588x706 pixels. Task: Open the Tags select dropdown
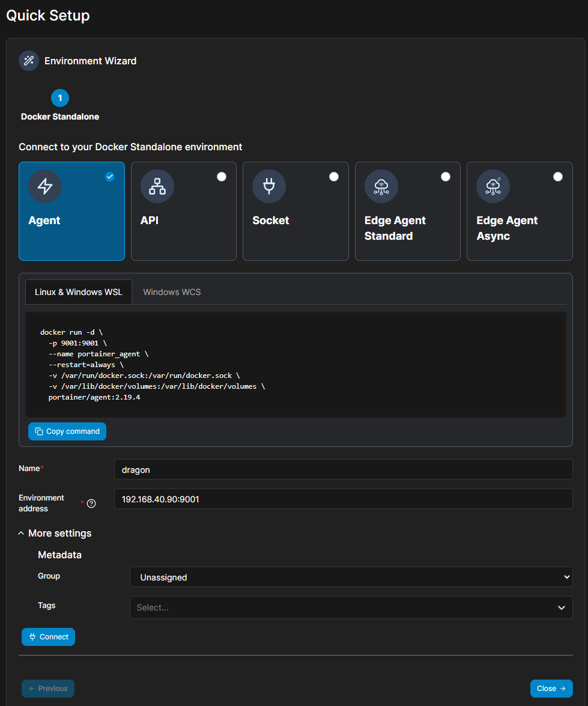point(351,607)
